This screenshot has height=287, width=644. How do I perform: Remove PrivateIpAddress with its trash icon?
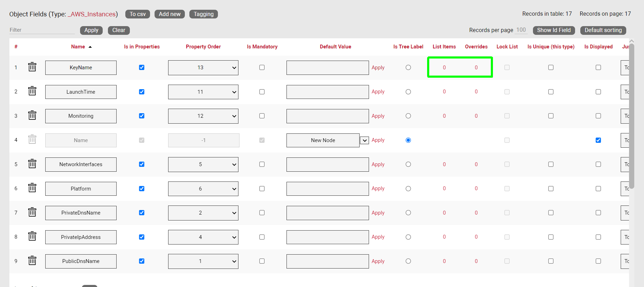(x=32, y=236)
